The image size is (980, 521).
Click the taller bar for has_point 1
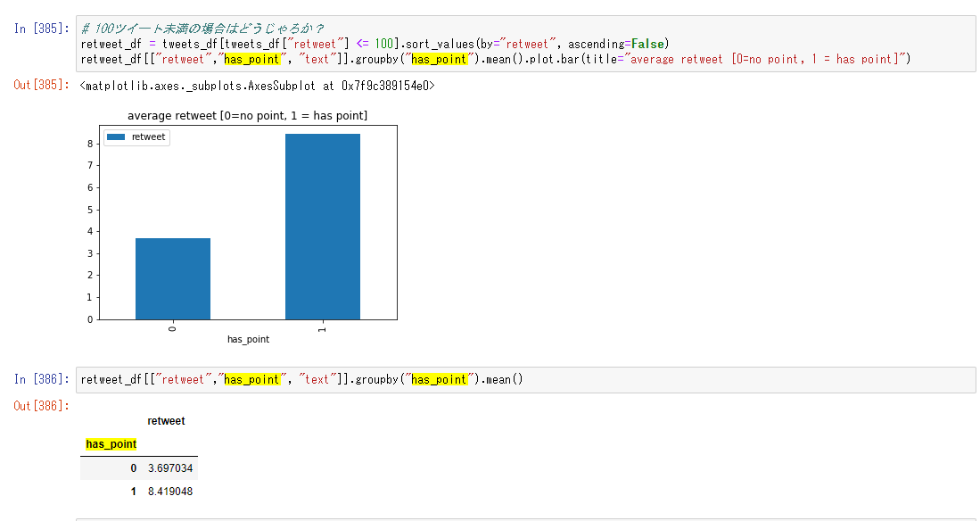point(322,227)
